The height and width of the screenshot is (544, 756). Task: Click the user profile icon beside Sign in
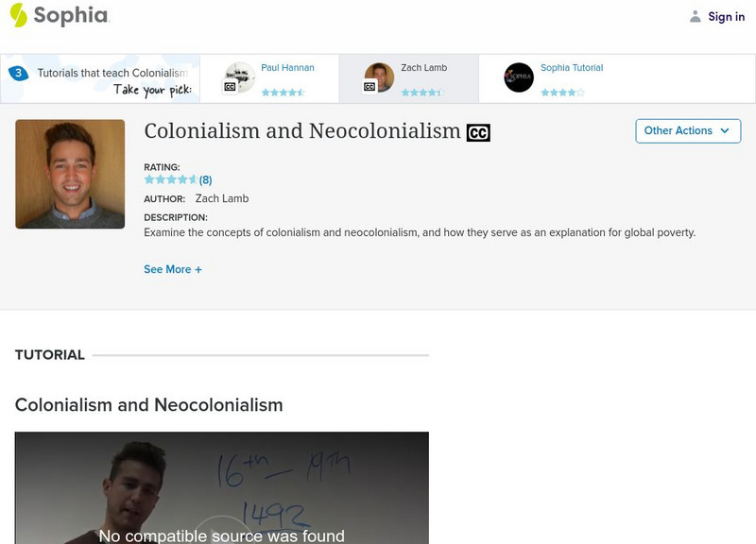click(696, 17)
